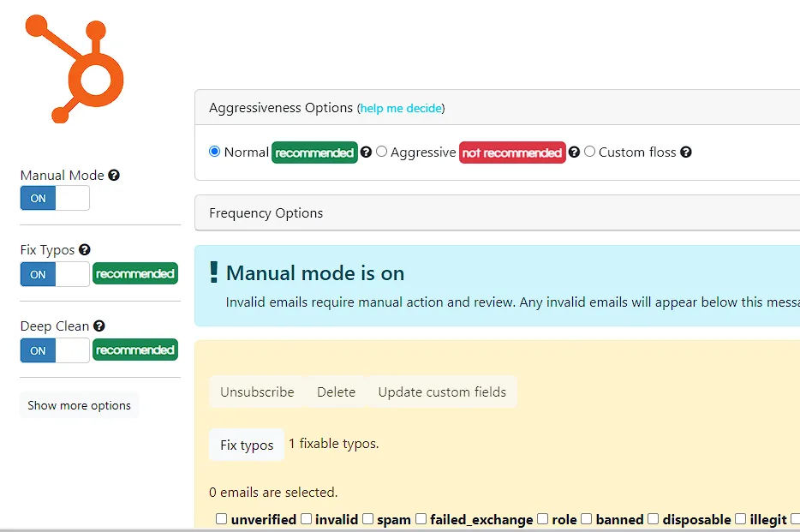Tick the failed_exchange checkbox
This screenshot has height=532, width=800.
coord(421,519)
